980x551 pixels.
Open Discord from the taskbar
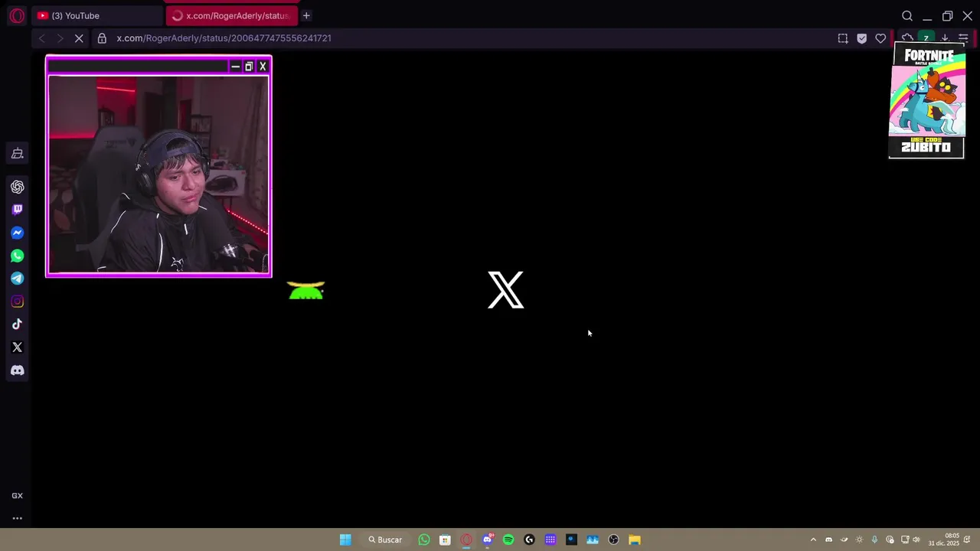488,540
